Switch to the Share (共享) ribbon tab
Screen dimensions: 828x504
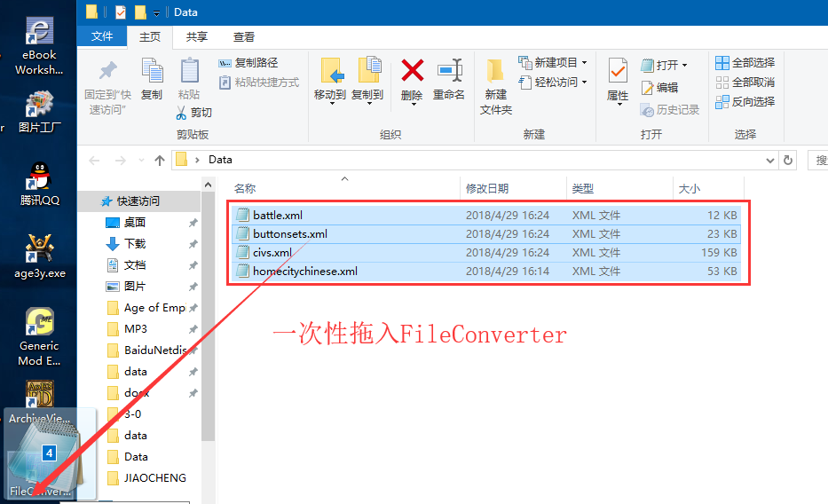(x=196, y=36)
